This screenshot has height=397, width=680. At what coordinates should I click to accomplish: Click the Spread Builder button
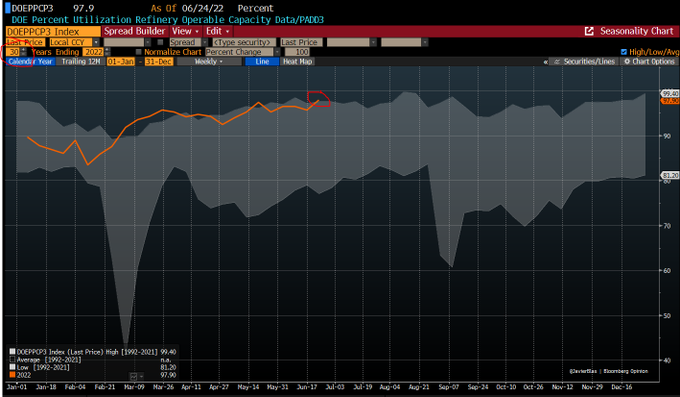(134, 31)
